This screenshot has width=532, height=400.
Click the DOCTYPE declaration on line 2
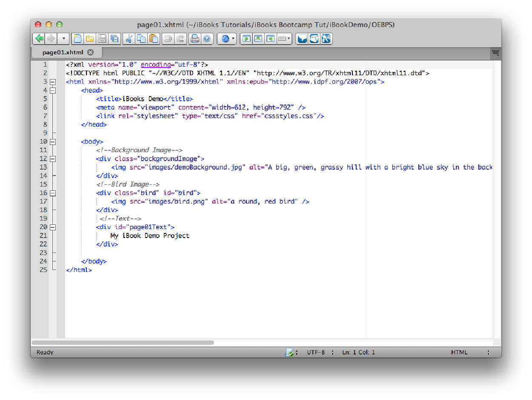248,73
